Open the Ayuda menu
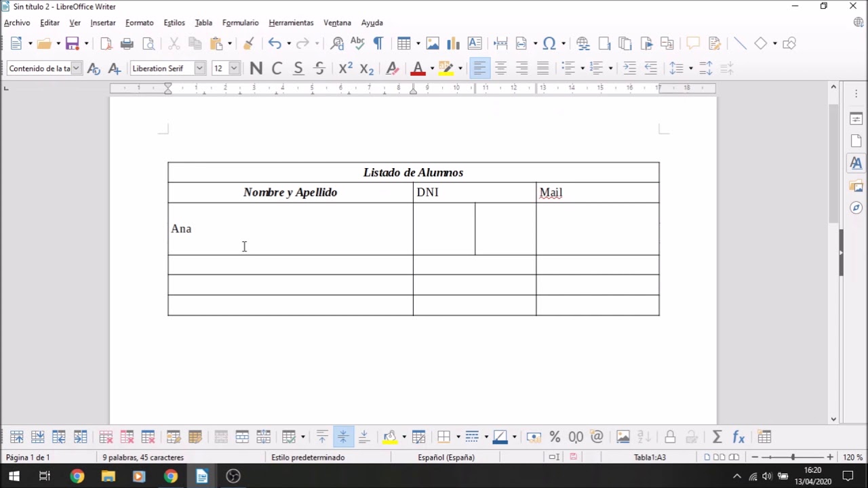The height and width of the screenshot is (488, 868). click(x=372, y=22)
